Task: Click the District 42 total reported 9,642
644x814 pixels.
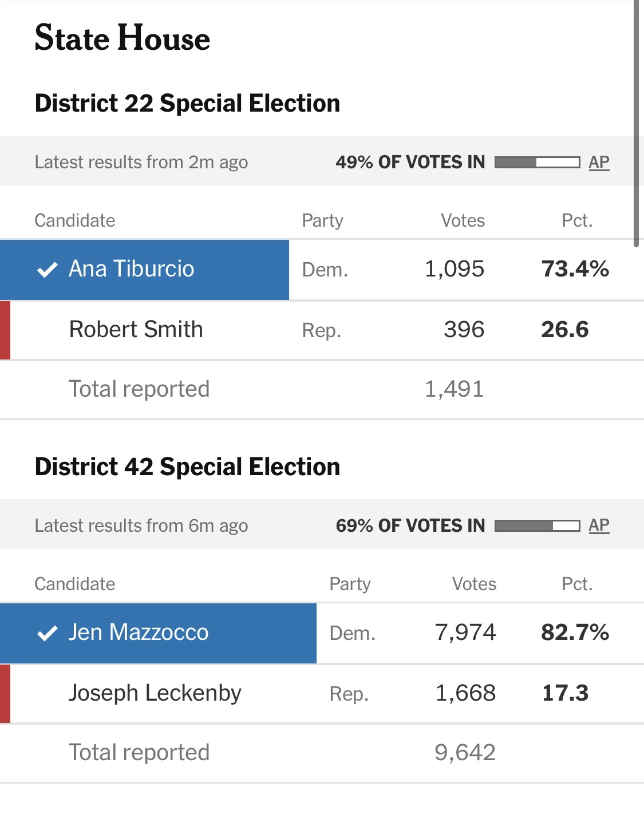Action: click(x=465, y=753)
